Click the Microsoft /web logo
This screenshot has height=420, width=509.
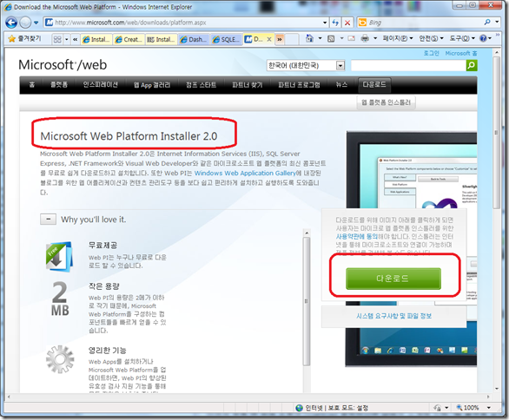click(63, 65)
